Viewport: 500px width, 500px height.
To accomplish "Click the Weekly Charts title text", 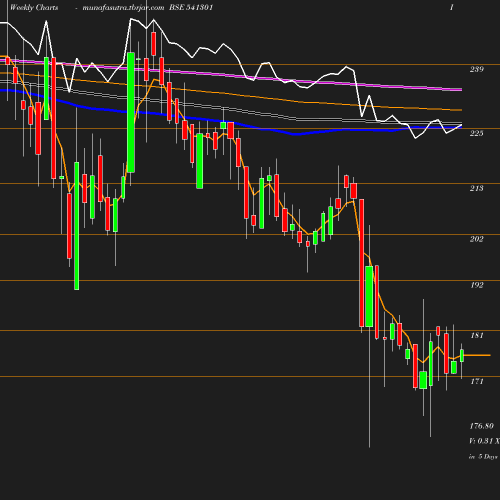I will point(34,8).
